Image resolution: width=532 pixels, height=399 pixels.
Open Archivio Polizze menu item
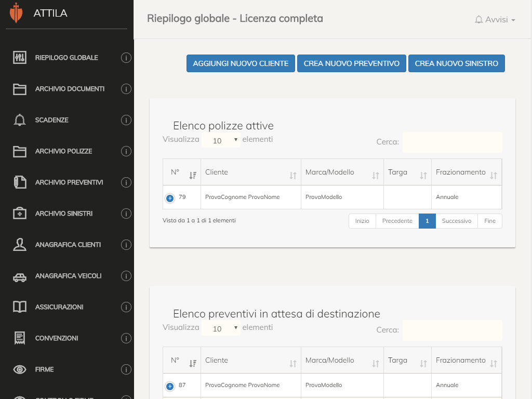(63, 151)
